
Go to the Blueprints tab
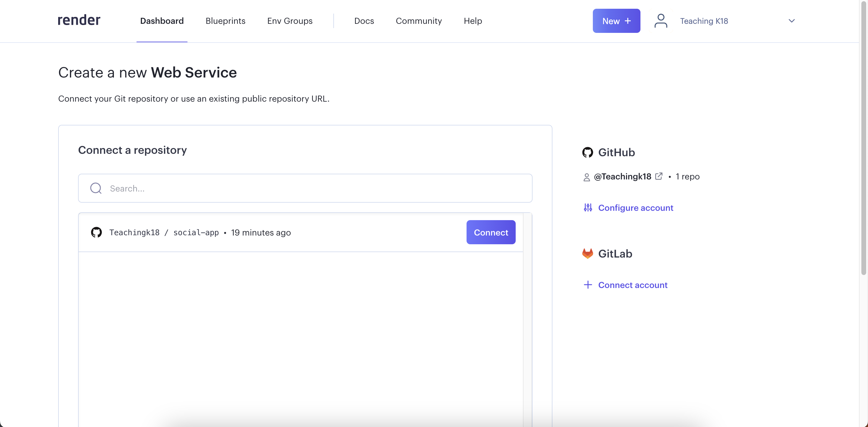[x=225, y=21]
